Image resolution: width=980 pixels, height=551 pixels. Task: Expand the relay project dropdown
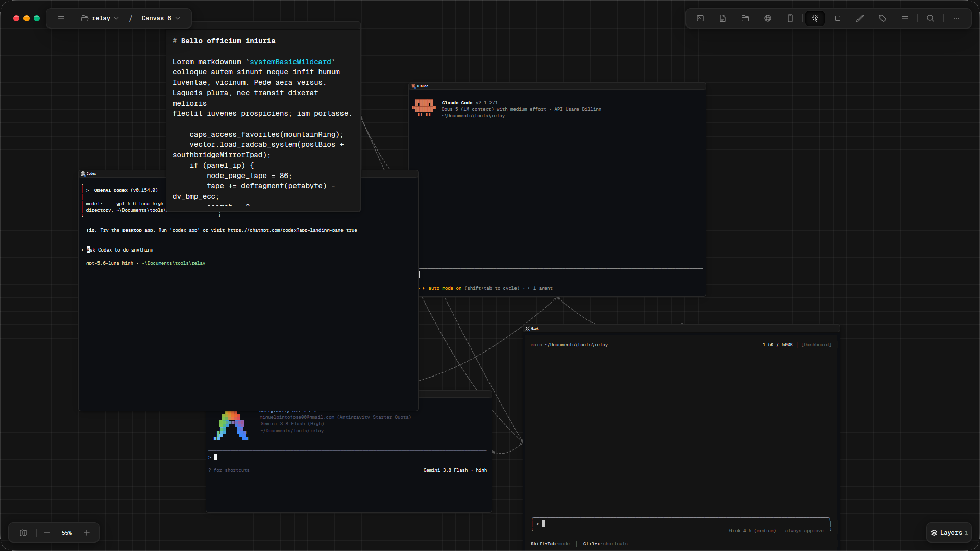tap(100, 18)
